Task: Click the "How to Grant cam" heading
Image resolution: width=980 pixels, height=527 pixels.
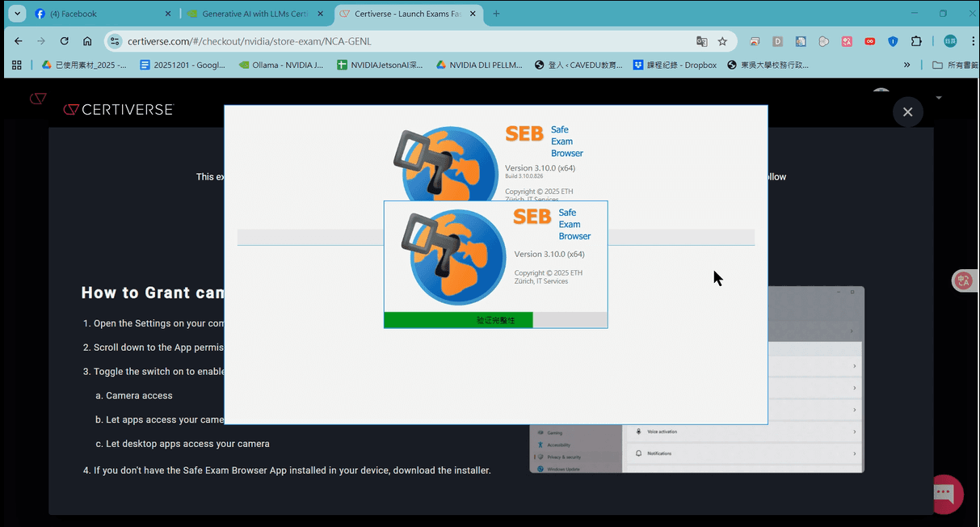Action: (153, 293)
